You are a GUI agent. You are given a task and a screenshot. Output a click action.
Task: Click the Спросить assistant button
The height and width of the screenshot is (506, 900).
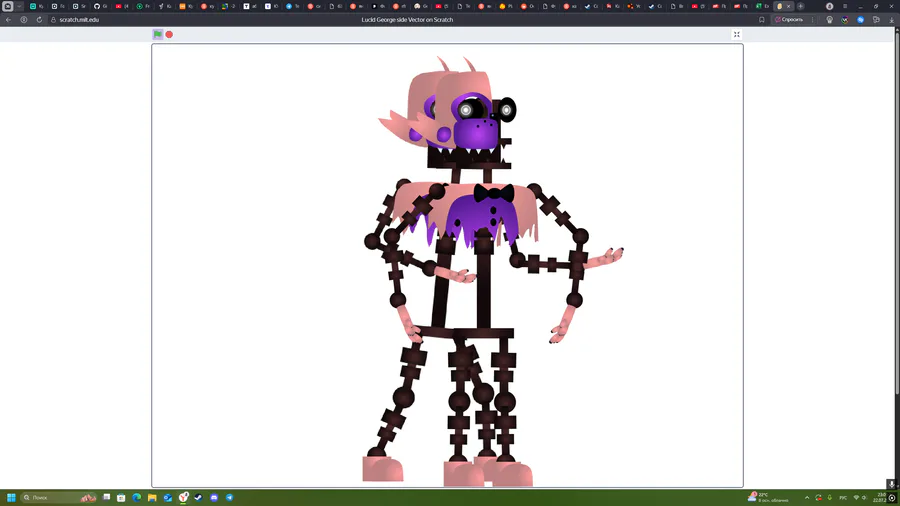point(789,20)
